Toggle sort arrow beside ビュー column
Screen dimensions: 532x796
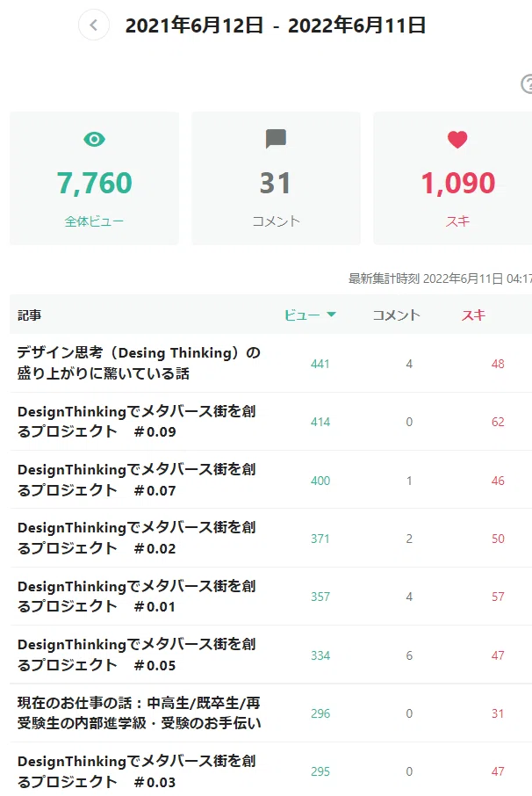pyautogui.click(x=332, y=315)
